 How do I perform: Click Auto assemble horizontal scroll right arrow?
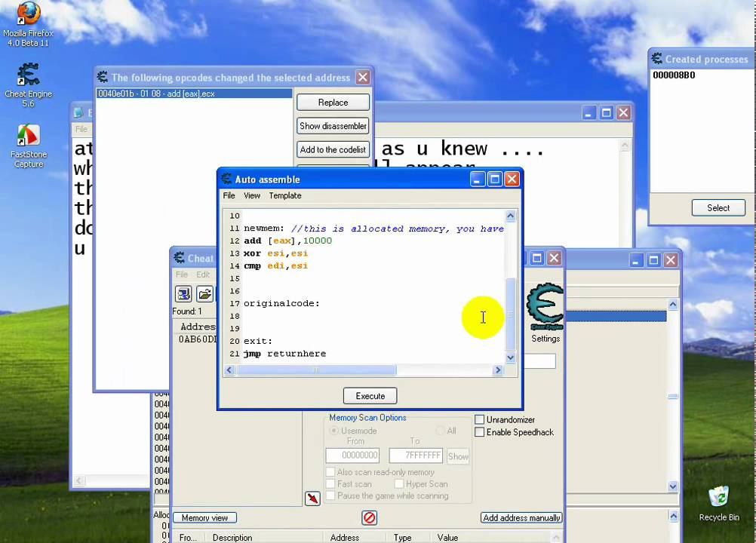[498, 370]
